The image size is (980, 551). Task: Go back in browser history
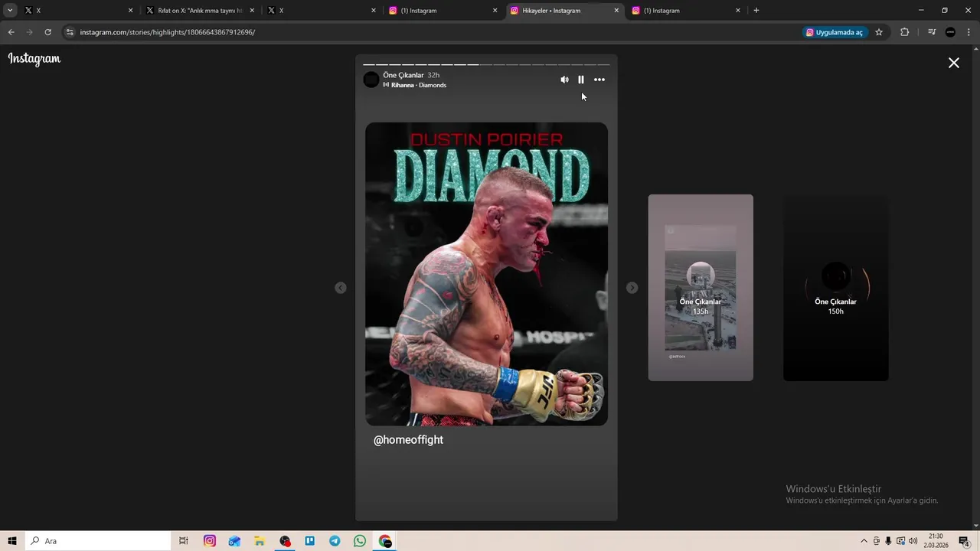[x=11, y=32]
